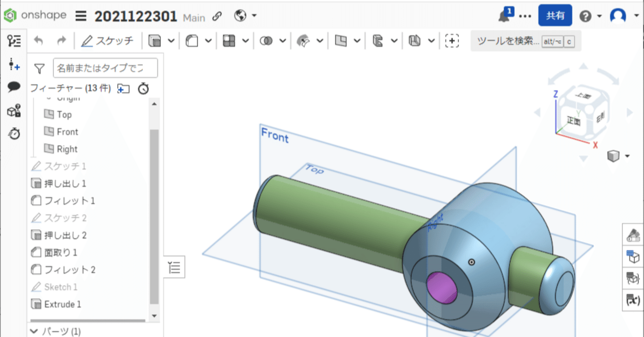Viewport: 644px width, 337px height.
Task: Toggle the feature panel collapse tab
Action: pyautogui.click(x=175, y=267)
